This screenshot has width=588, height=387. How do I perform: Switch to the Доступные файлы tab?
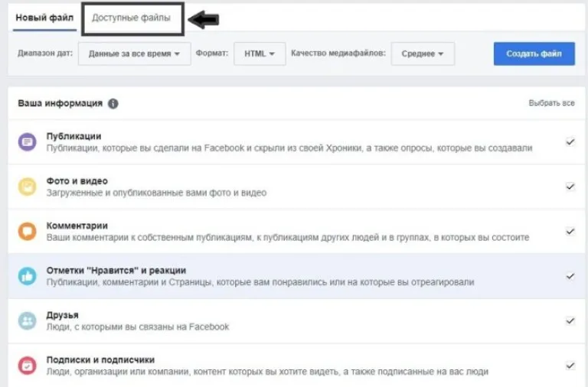[x=131, y=18]
